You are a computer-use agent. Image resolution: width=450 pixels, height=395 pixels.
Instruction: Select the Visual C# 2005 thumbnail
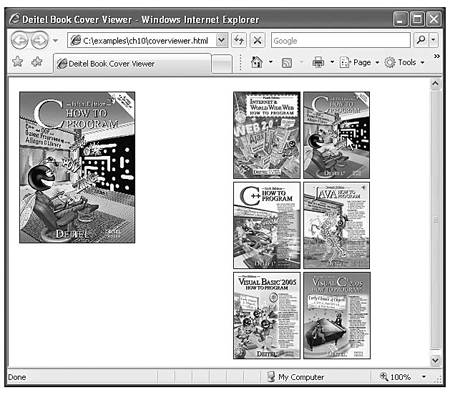pyautogui.click(x=337, y=316)
